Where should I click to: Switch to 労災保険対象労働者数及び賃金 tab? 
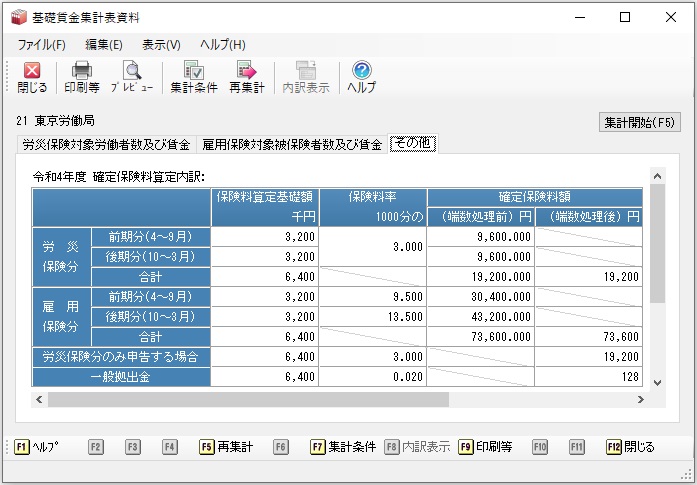106,144
